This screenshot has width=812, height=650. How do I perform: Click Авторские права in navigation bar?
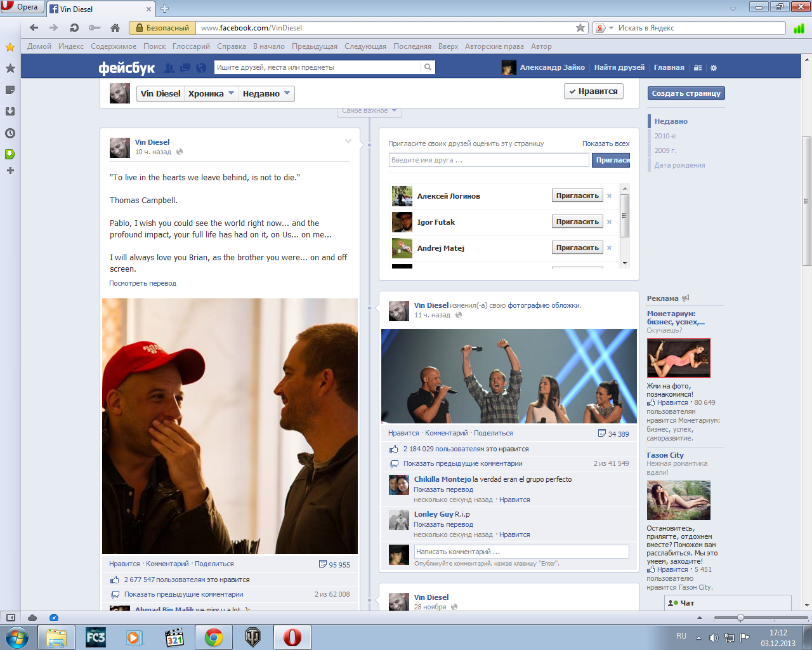tap(494, 46)
